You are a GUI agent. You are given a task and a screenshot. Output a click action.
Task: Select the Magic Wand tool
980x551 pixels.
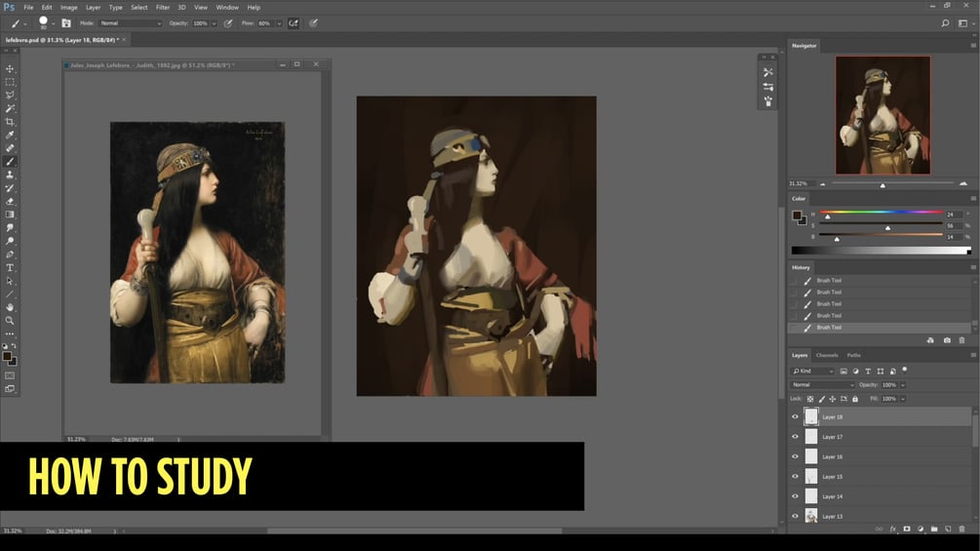(x=10, y=108)
